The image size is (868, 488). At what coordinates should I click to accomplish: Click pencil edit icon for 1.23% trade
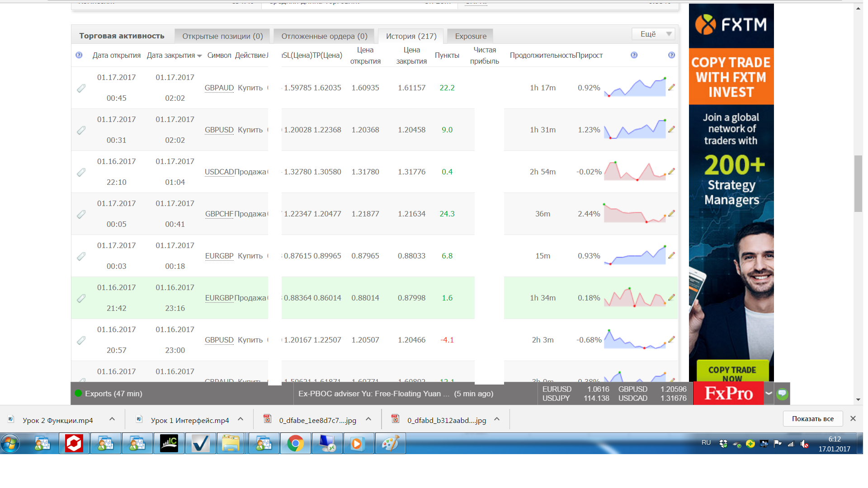(x=672, y=129)
